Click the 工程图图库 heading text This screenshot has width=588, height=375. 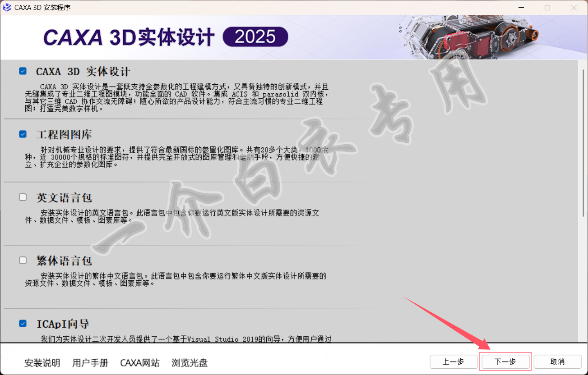[x=65, y=135]
